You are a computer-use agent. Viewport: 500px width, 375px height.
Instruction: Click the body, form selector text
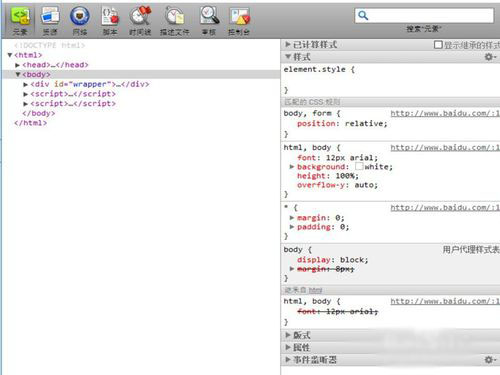308,113
